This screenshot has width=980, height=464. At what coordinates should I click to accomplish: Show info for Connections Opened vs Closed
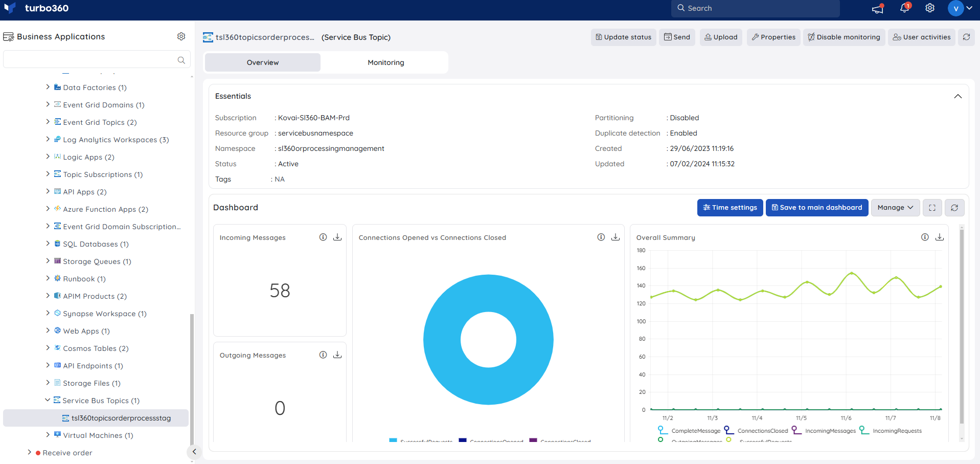tap(601, 237)
